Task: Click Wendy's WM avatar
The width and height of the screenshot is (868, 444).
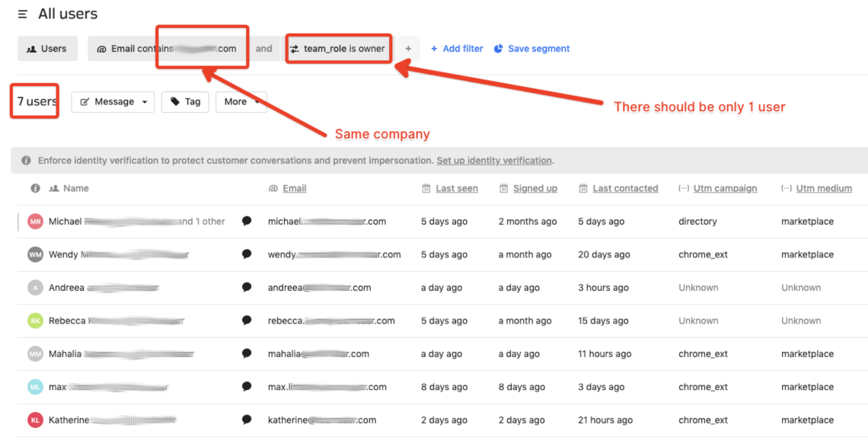Action: coord(36,254)
